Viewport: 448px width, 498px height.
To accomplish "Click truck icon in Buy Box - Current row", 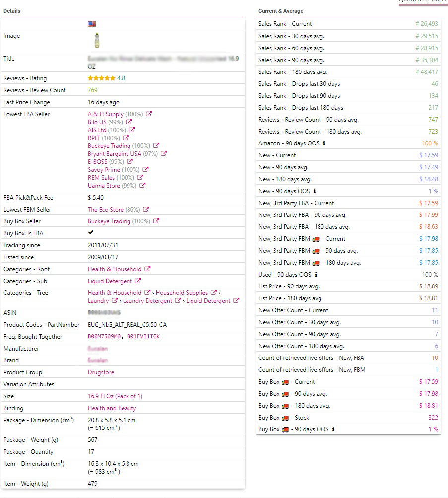I will coord(285,382).
